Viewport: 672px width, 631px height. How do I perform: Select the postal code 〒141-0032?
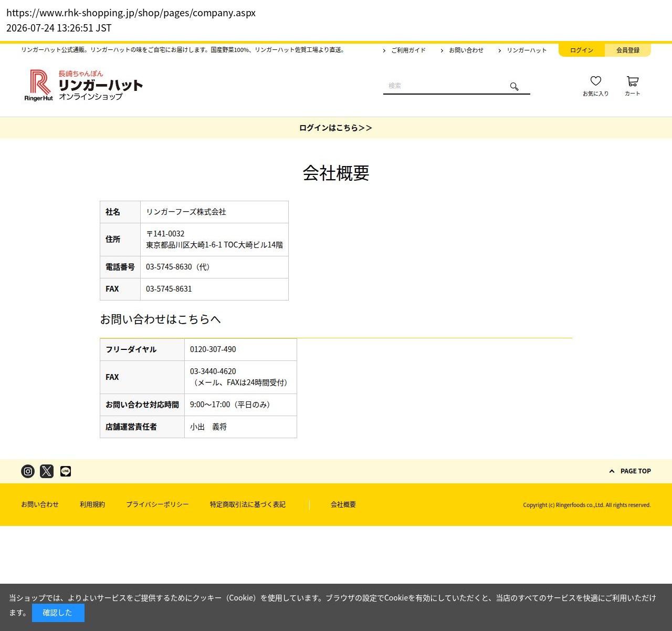165,234
